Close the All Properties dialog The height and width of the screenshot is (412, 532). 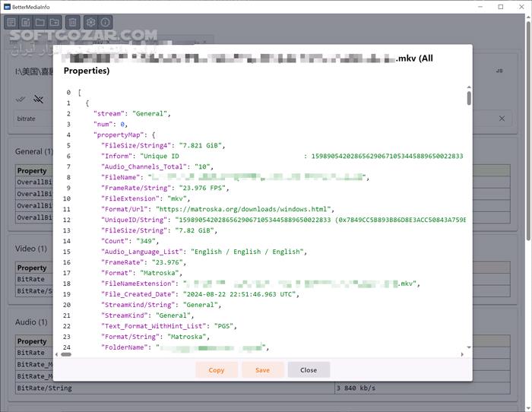point(309,370)
